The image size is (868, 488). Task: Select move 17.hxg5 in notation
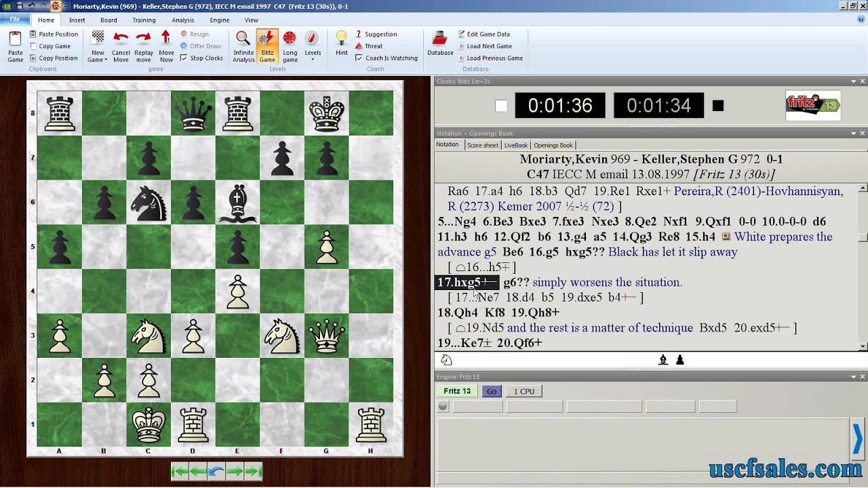click(x=467, y=282)
